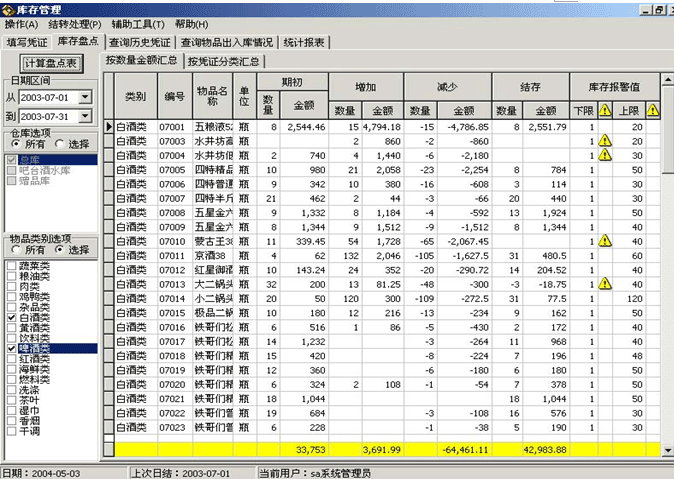Click the 计算盘点表 button
This screenshot has height=479, width=674.
point(49,62)
